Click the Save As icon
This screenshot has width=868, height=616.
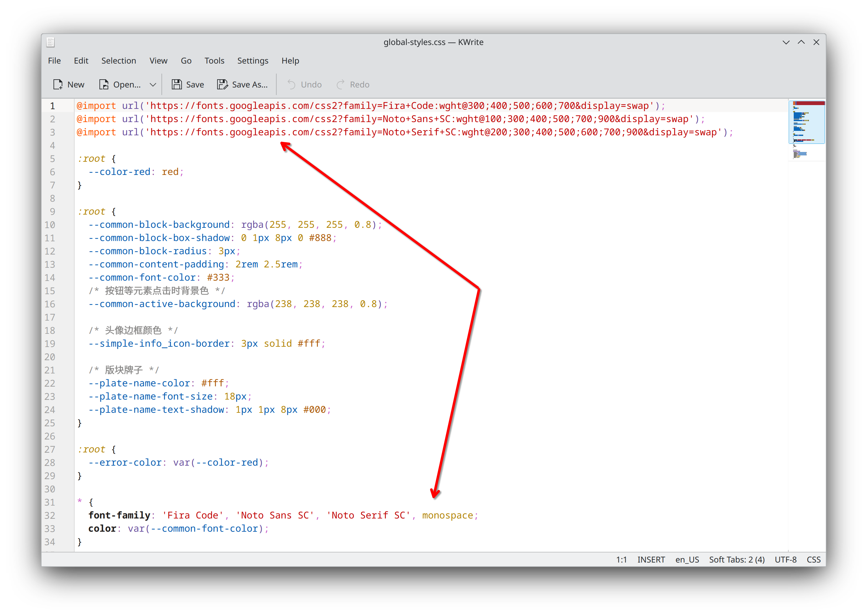click(222, 84)
